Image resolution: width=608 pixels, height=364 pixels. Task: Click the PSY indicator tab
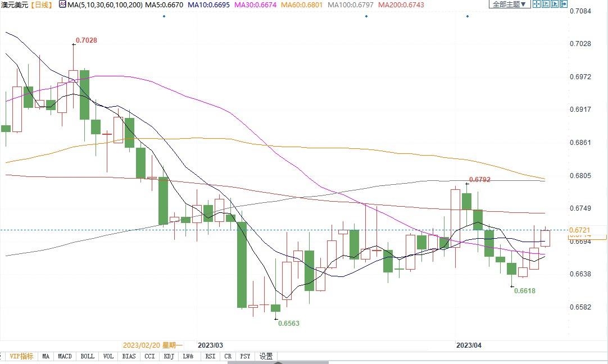[x=245, y=356]
